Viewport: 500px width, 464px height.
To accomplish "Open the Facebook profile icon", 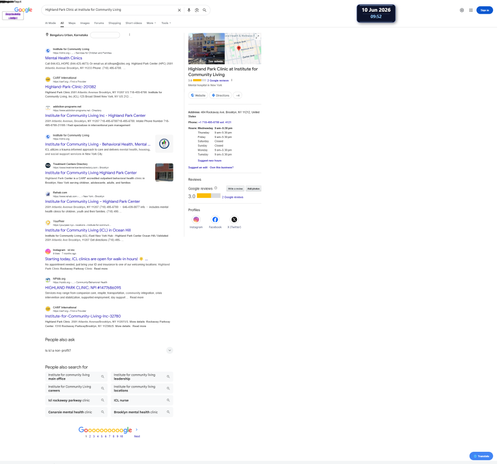I will click(x=215, y=219).
